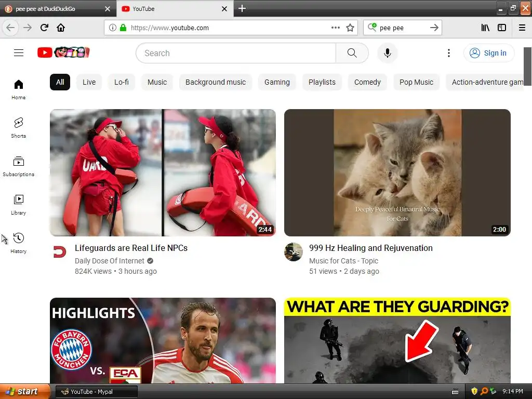Go to browser home page
This screenshot has width=532, height=399.
click(61, 28)
